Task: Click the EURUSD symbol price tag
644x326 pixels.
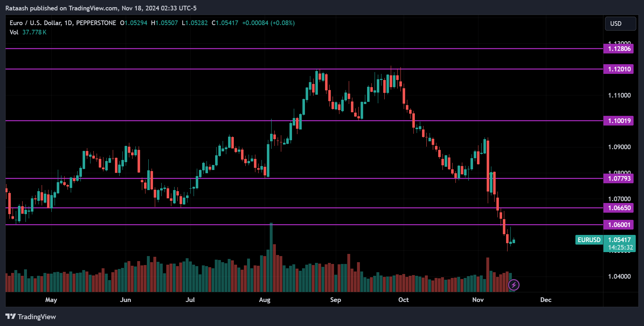Action: (x=589, y=240)
